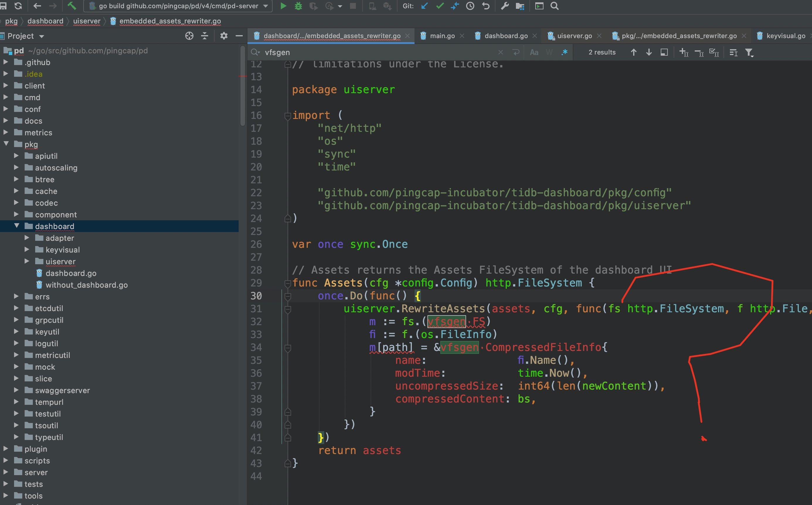This screenshot has width=812, height=505.
Task: Update project from Git (blue arrow)
Action: [x=425, y=6]
